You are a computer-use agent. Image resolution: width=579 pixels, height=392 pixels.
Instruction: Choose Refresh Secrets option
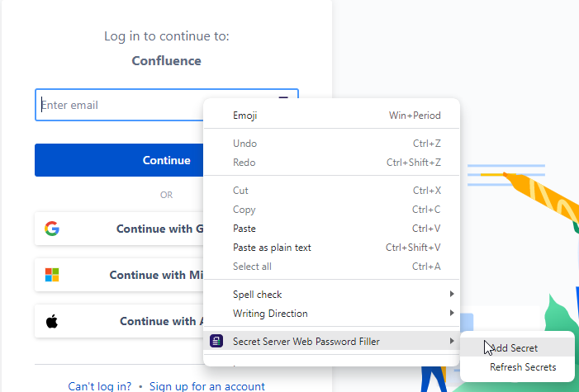point(523,367)
